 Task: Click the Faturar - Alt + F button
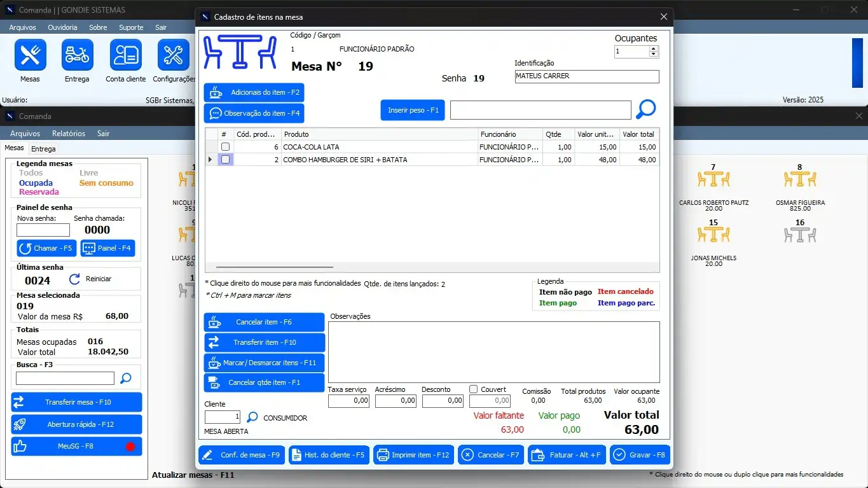coord(567,455)
